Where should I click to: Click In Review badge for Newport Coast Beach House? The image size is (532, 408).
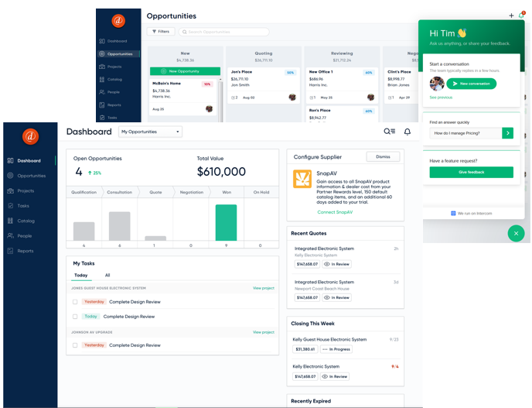tap(337, 297)
